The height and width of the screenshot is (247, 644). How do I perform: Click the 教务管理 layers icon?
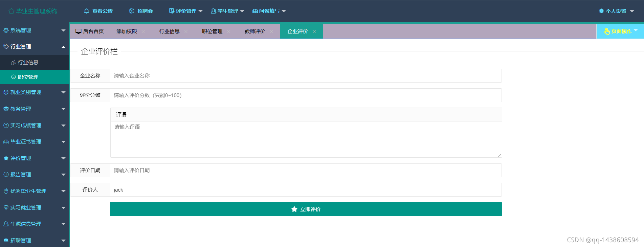coord(6,109)
